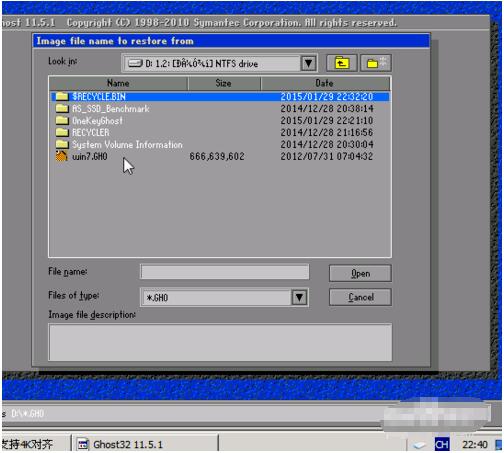Screen dimensions: 504x453
Task: Click the File name input field
Action: 224,272
